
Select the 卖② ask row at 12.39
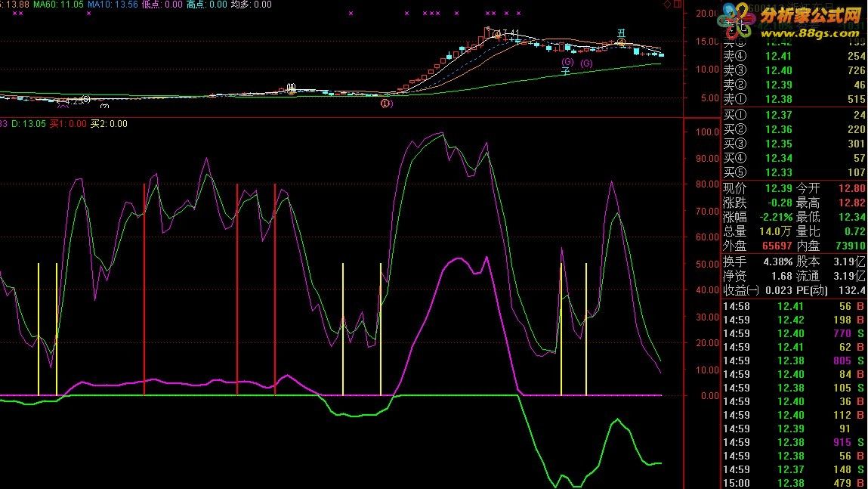[795, 85]
